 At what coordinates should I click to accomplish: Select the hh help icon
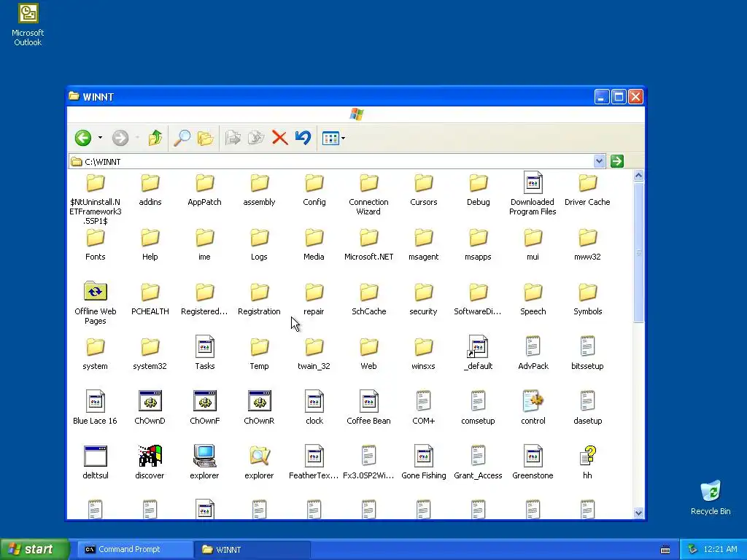tap(588, 456)
